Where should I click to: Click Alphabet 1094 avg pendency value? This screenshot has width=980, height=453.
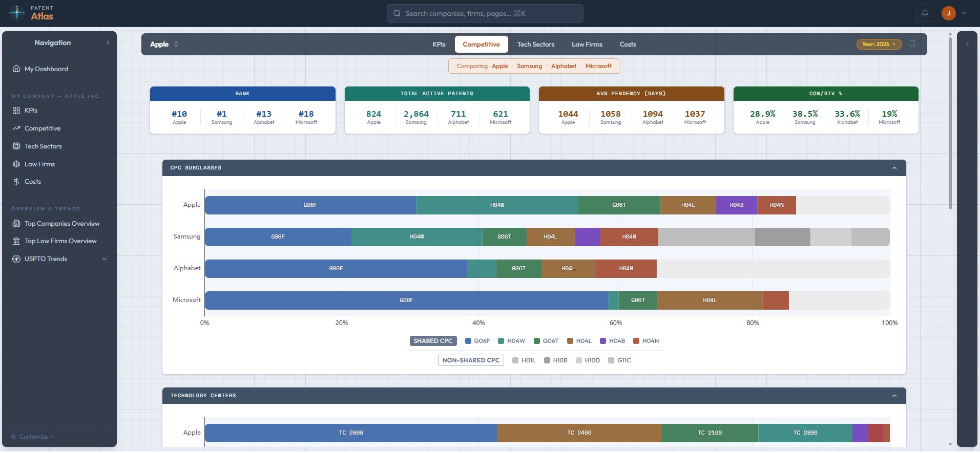coord(653,114)
